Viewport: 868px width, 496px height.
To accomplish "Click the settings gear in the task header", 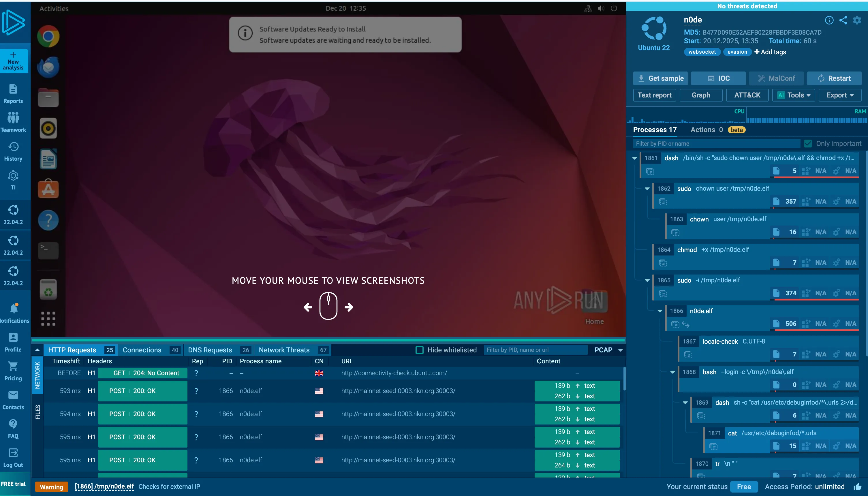I will 857,20.
